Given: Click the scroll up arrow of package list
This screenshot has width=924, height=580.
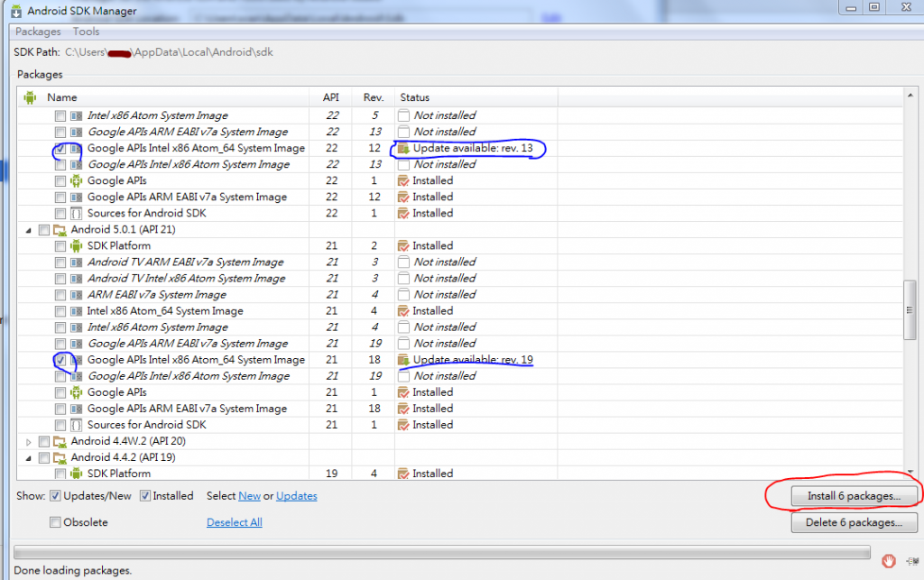Looking at the screenshot, I should pos(910,95).
